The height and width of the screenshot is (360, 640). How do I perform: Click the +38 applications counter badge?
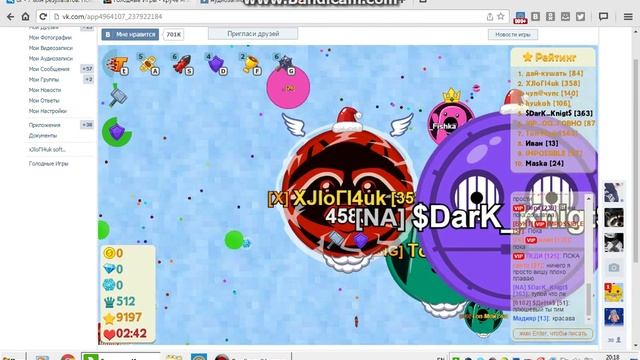point(87,125)
